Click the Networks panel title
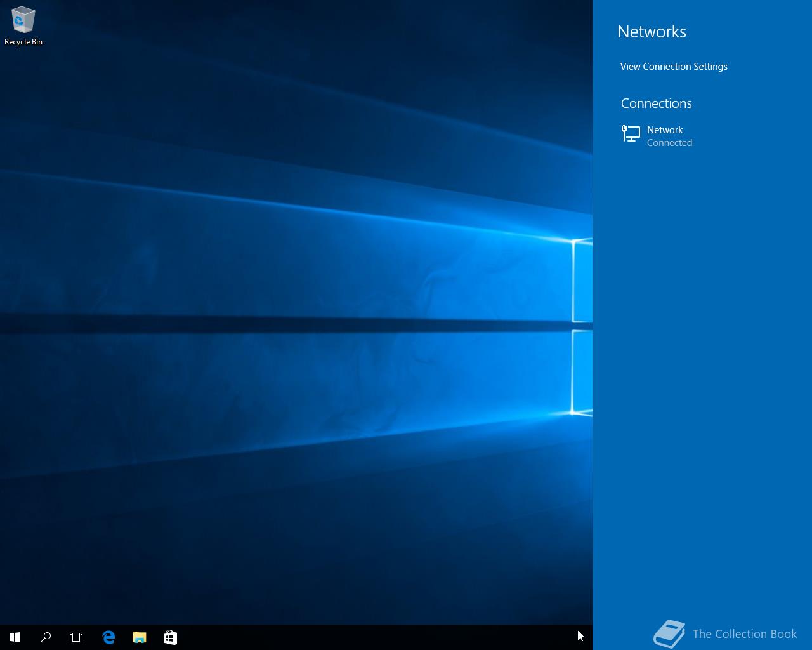This screenshot has height=650, width=812. coord(652,32)
